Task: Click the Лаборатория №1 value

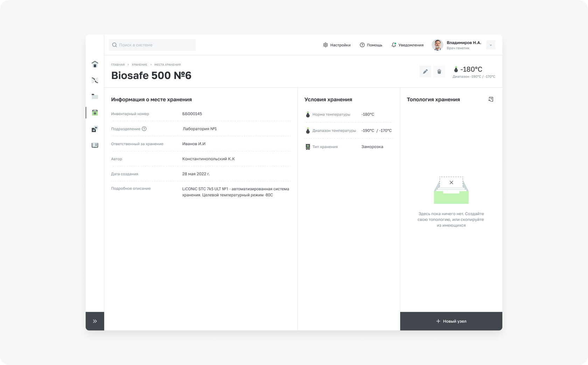Action: pyautogui.click(x=199, y=129)
